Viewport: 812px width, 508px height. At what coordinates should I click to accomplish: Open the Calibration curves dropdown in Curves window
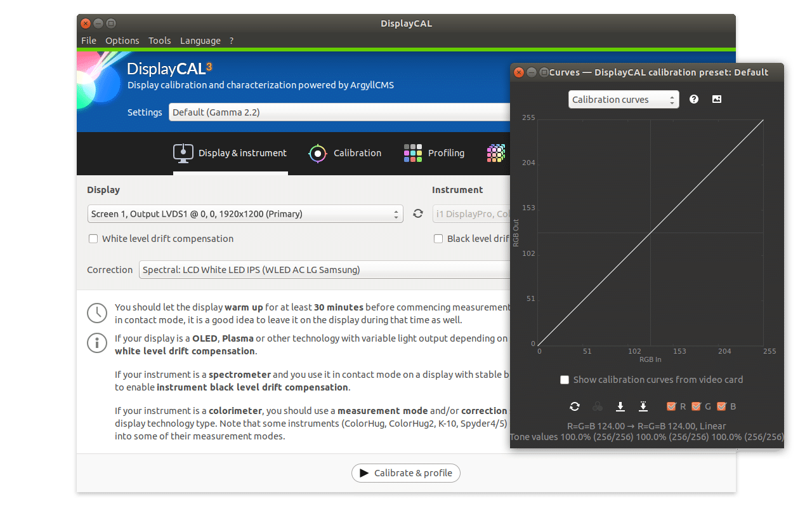[624, 100]
